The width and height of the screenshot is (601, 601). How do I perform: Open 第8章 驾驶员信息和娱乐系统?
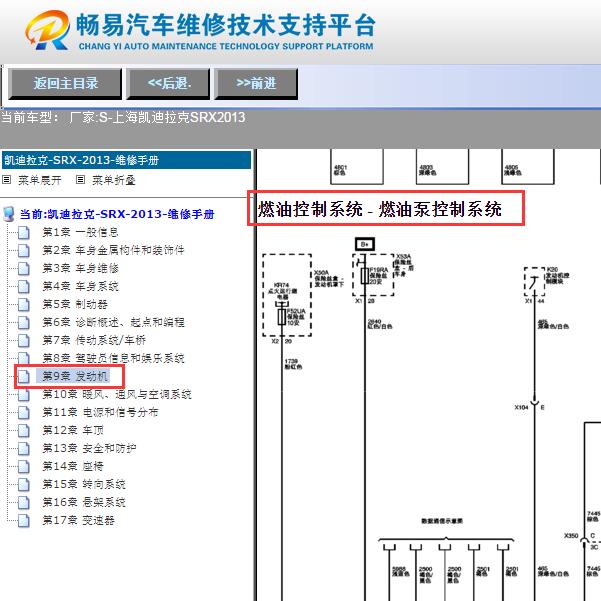pos(113,358)
